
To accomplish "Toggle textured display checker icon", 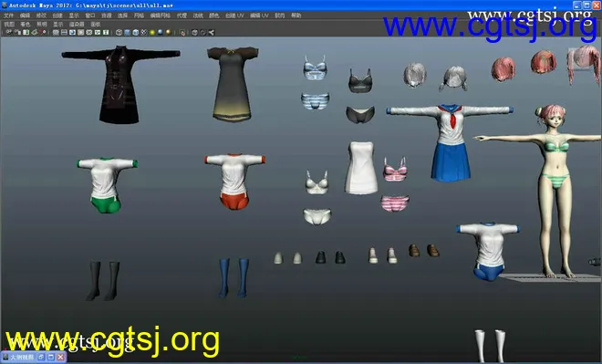I will click(143, 32).
